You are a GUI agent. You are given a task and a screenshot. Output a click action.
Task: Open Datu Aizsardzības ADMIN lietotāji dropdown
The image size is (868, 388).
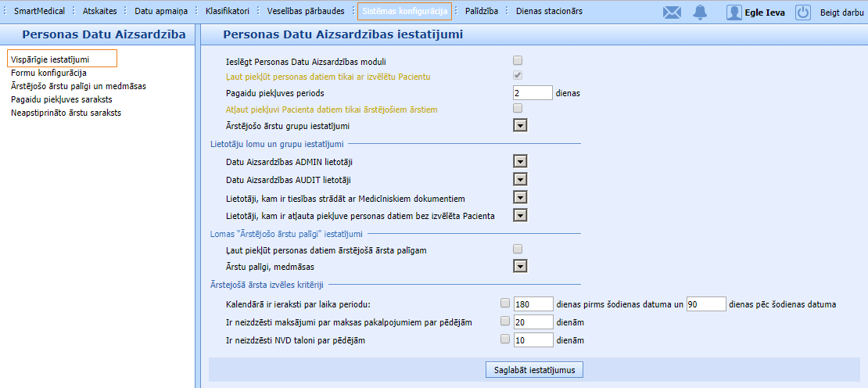coord(520,161)
